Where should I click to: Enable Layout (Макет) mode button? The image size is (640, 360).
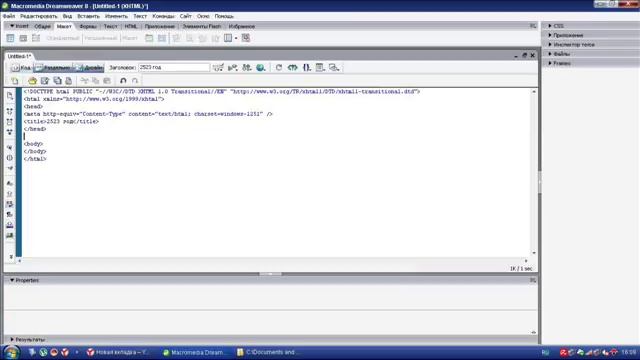pyautogui.click(x=130, y=38)
